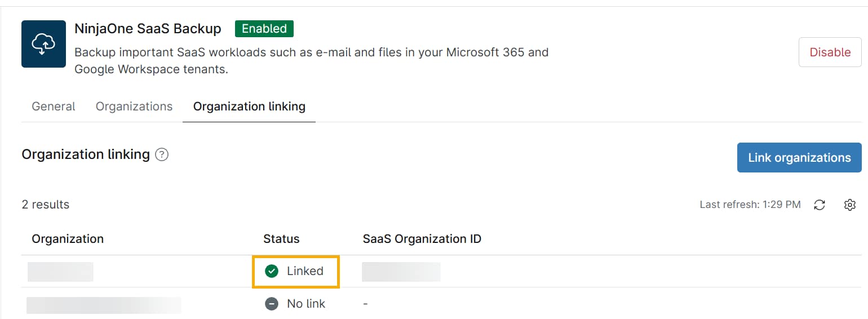Sort by the Status column header
This screenshot has height=319, width=868.
[x=281, y=239]
